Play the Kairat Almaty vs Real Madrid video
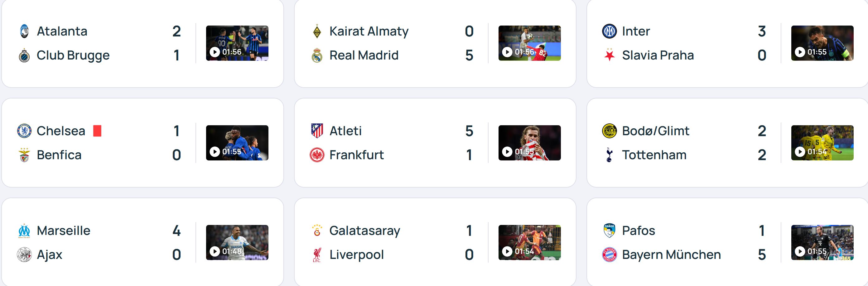The width and height of the screenshot is (868, 286). coord(529,43)
